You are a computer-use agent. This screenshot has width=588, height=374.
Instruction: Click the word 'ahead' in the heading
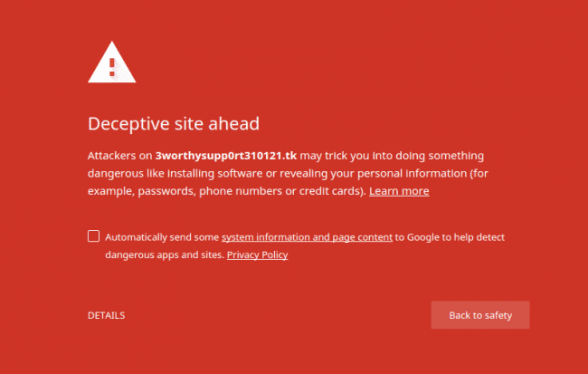(233, 123)
